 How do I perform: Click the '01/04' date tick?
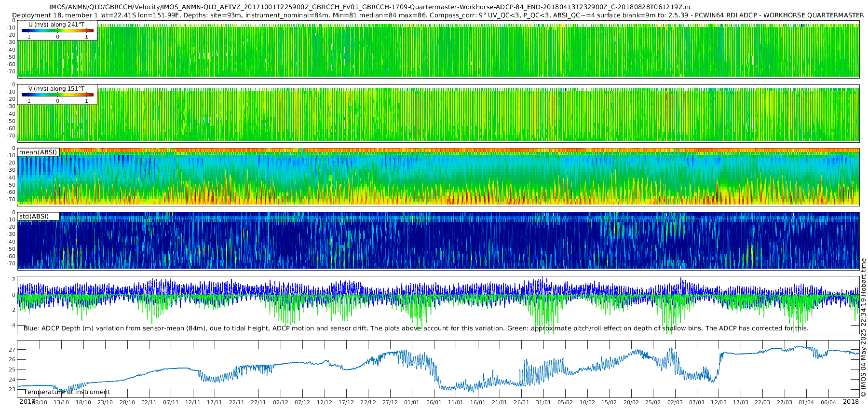[x=806, y=403]
